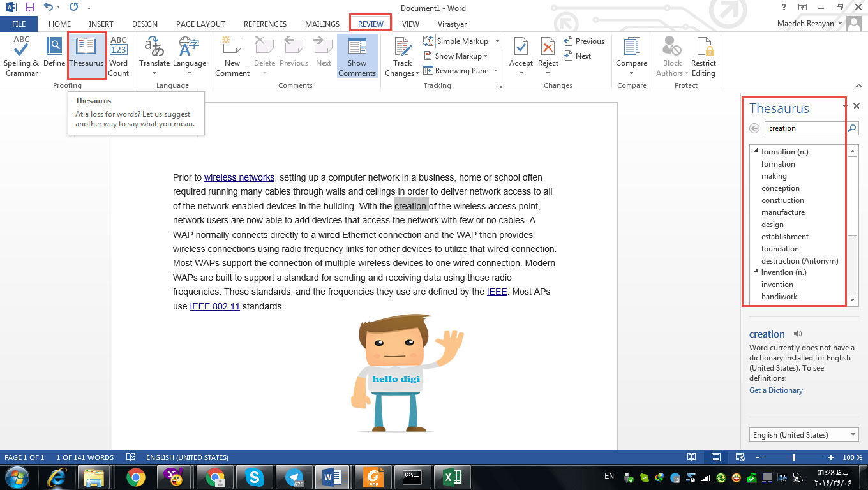The image size is (868, 490).
Task: Open the References ribbon tab
Action: pos(265,24)
